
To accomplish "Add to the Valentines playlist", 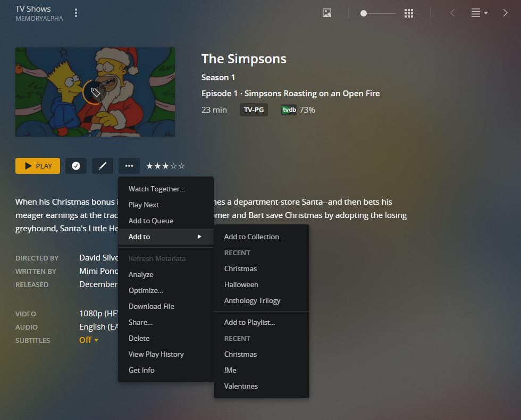I will pyautogui.click(x=262, y=386).
